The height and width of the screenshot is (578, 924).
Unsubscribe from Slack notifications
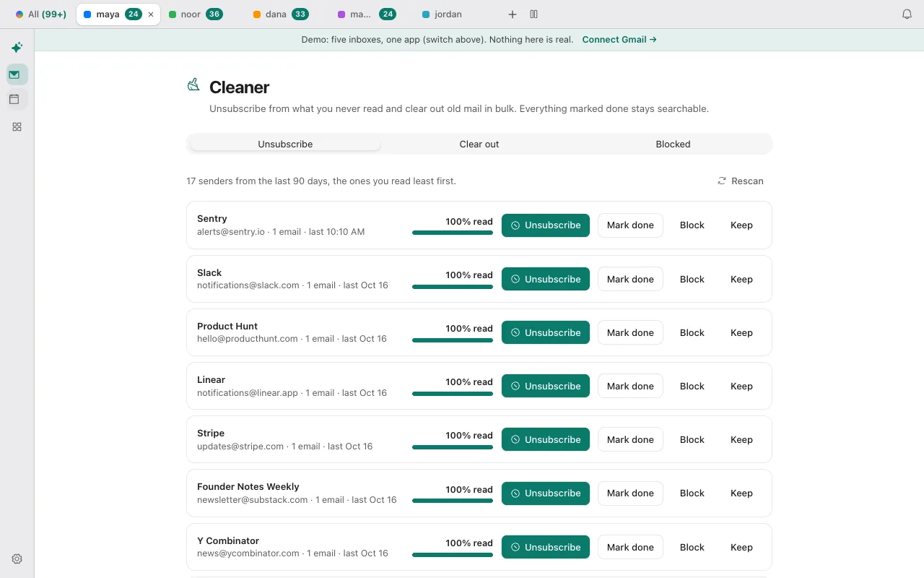(x=546, y=279)
